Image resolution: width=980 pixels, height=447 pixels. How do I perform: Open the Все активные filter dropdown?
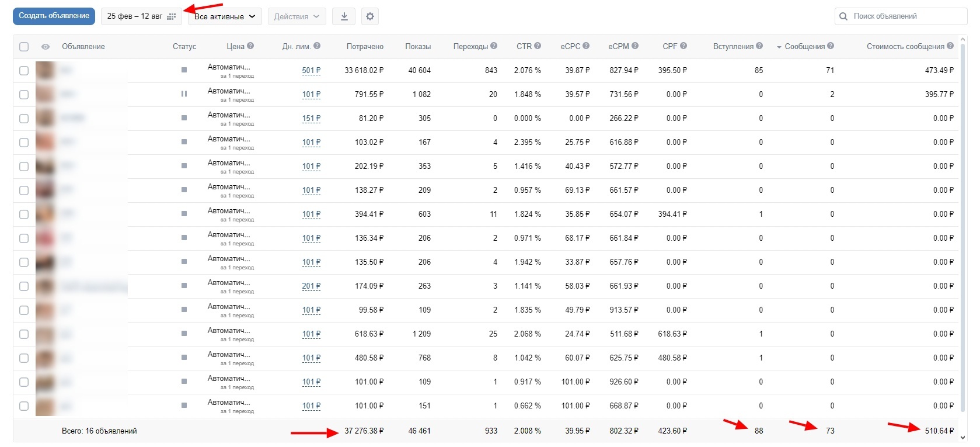pyautogui.click(x=225, y=16)
